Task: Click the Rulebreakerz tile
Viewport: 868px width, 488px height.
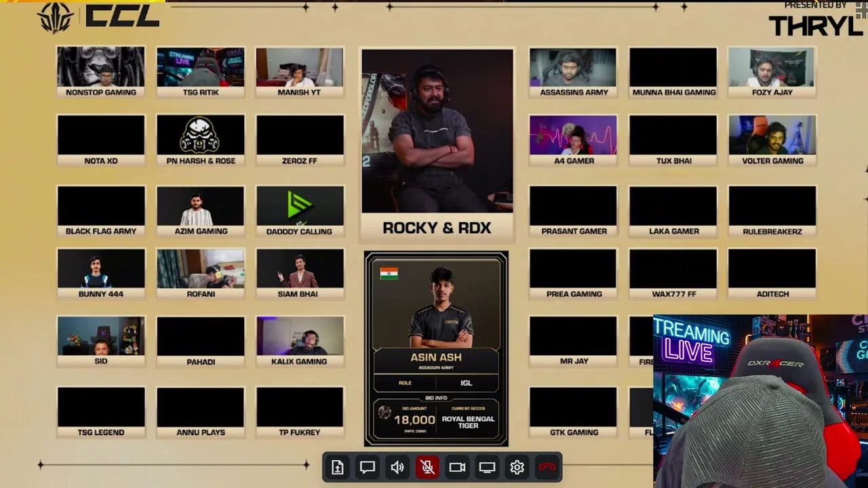Action: click(x=772, y=211)
